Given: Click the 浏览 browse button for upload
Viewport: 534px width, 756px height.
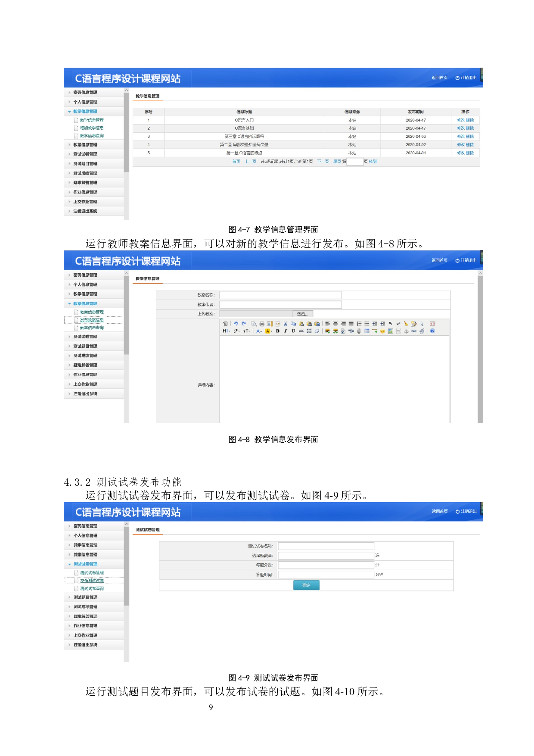Looking at the screenshot, I should (303, 314).
